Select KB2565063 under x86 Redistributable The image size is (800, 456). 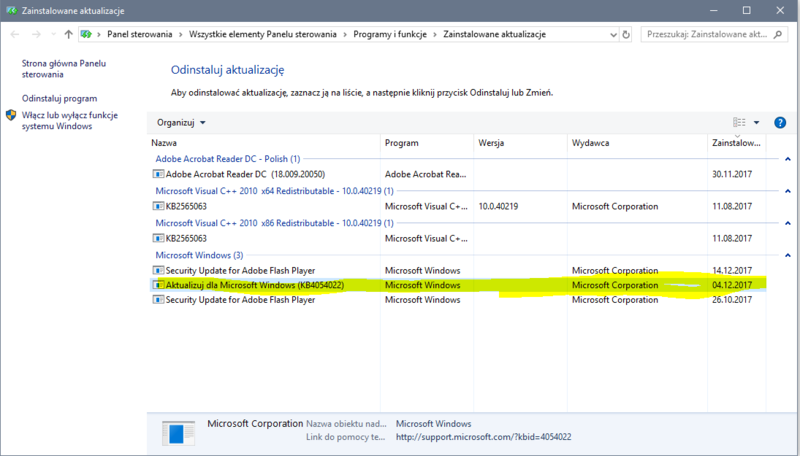click(x=458, y=239)
